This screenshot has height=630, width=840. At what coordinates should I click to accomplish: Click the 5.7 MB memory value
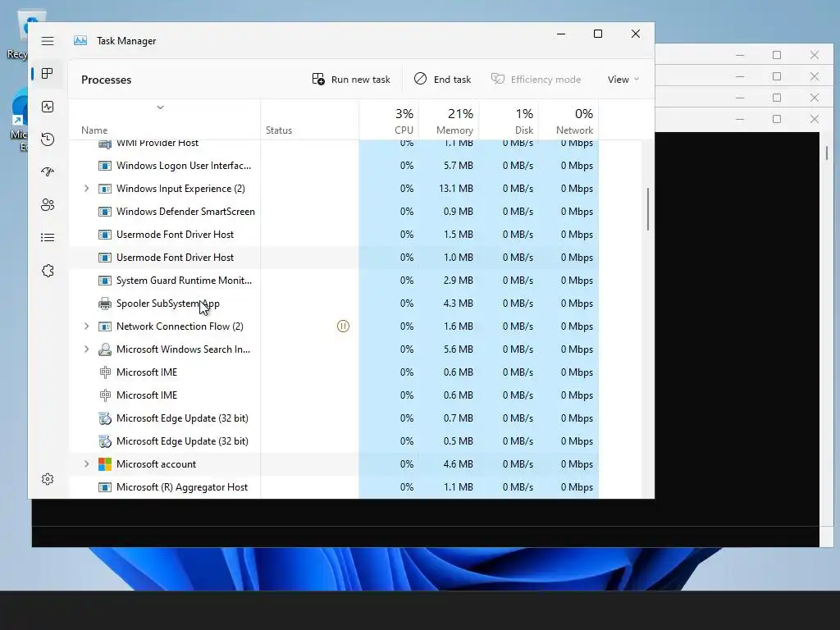coord(458,166)
